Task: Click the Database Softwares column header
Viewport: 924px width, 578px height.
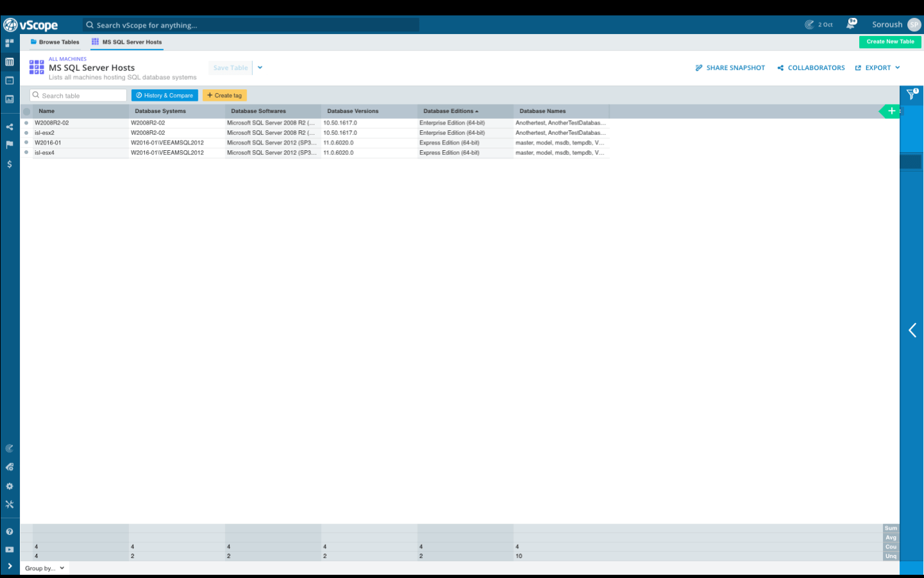Action: click(x=273, y=111)
